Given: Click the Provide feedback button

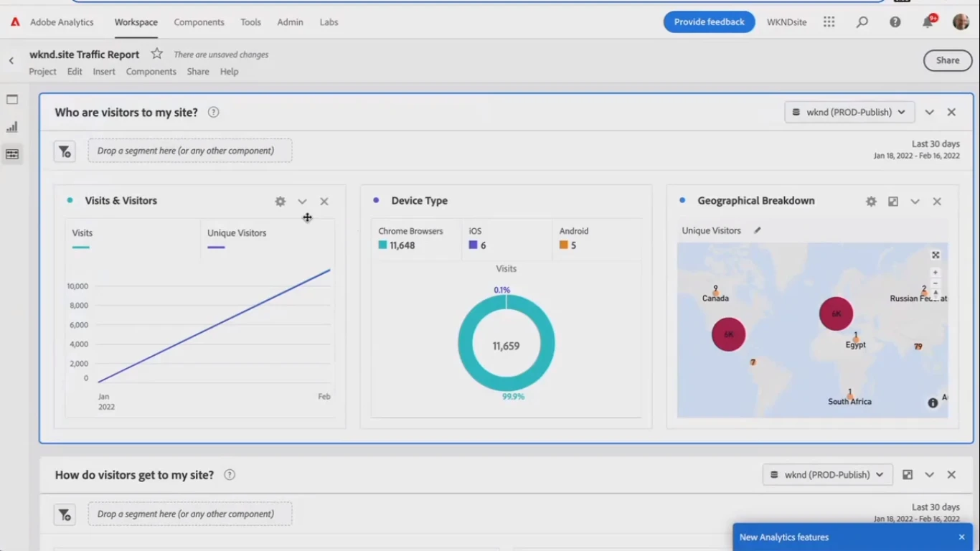Looking at the screenshot, I should [709, 22].
